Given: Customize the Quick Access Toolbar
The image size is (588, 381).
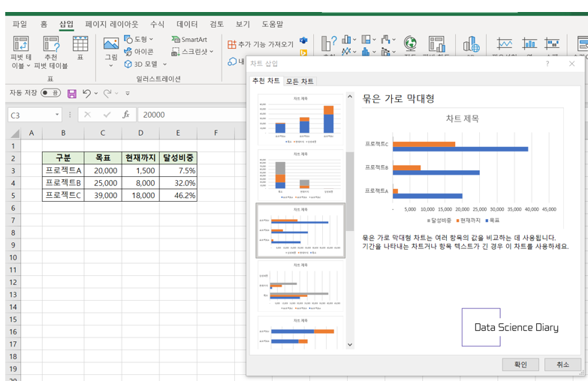Looking at the screenshot, I should (x=128, y=93).
